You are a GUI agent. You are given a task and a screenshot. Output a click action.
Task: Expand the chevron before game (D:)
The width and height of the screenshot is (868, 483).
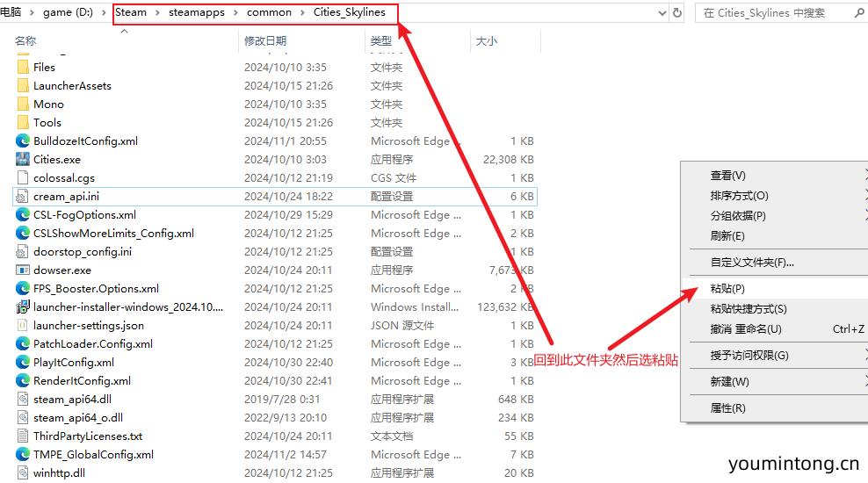(32, 12)
